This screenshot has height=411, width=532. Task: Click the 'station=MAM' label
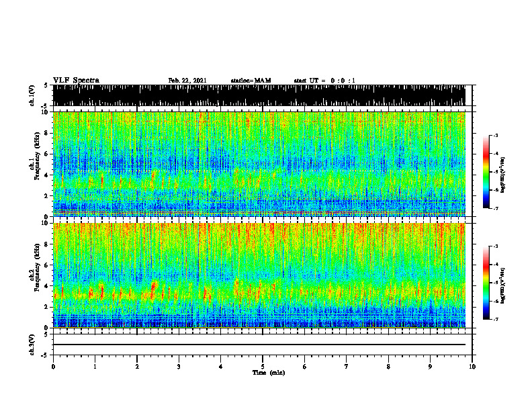251,81
